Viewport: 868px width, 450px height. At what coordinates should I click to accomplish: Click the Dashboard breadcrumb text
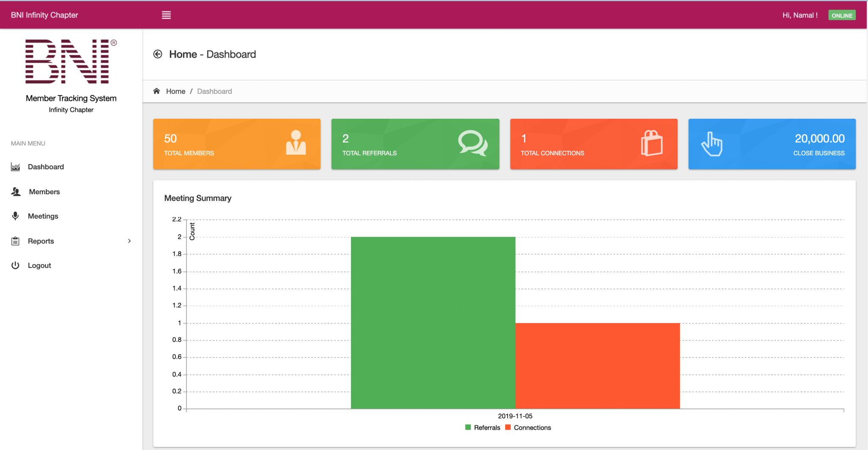[214, 91]
